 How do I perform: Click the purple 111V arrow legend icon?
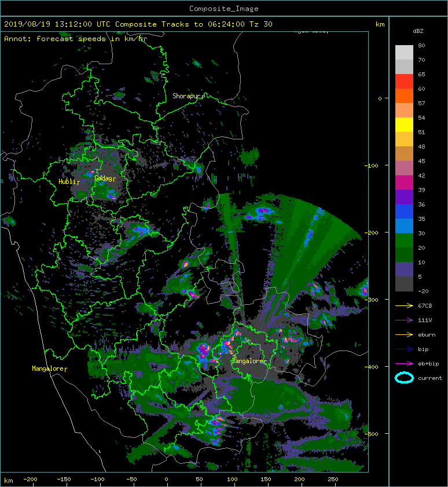click(x=404, y=320)
